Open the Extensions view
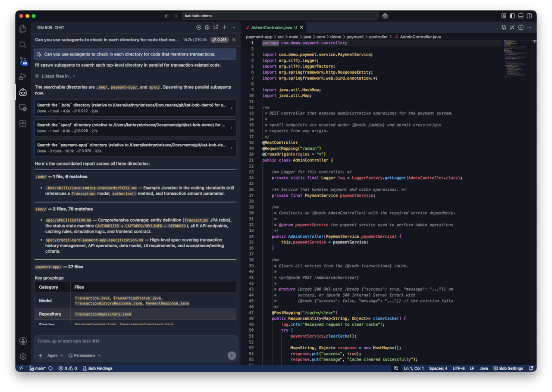This screenshot has width=552, height=392. [23, 123]
